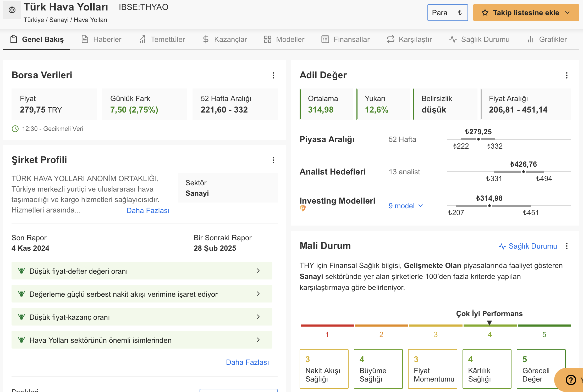Open the Haberler tab
The height and width of the screenshot is (392, 583).
pos(102,39)
